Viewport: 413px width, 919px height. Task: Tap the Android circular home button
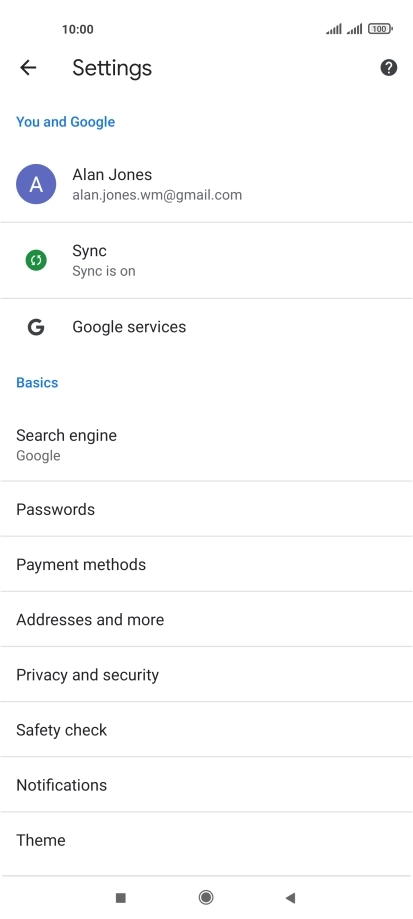[206, 897]
